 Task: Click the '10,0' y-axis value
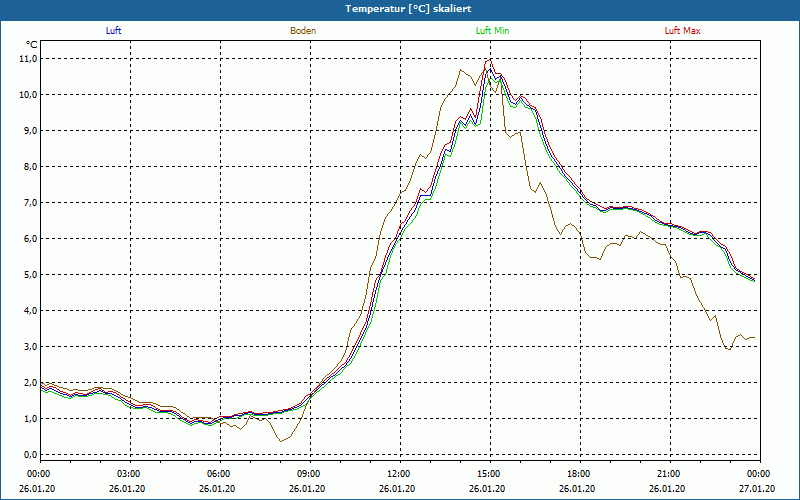[x=29, y=95]
